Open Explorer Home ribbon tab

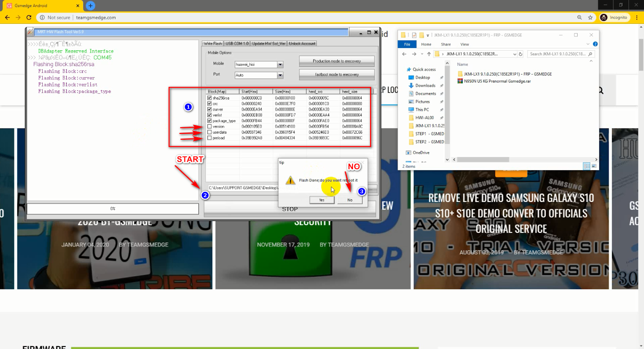tap(426, 44)
